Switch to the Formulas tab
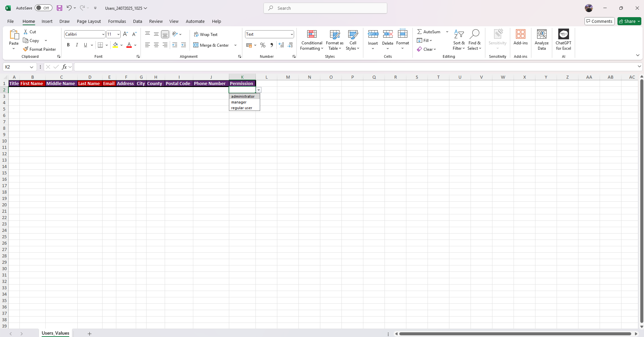This screenshot has width=644, height=337. (x=117, y=21)
